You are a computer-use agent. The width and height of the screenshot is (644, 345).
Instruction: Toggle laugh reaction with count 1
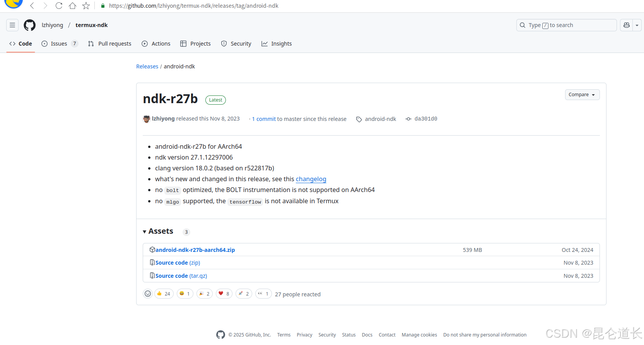coord(185,294)
